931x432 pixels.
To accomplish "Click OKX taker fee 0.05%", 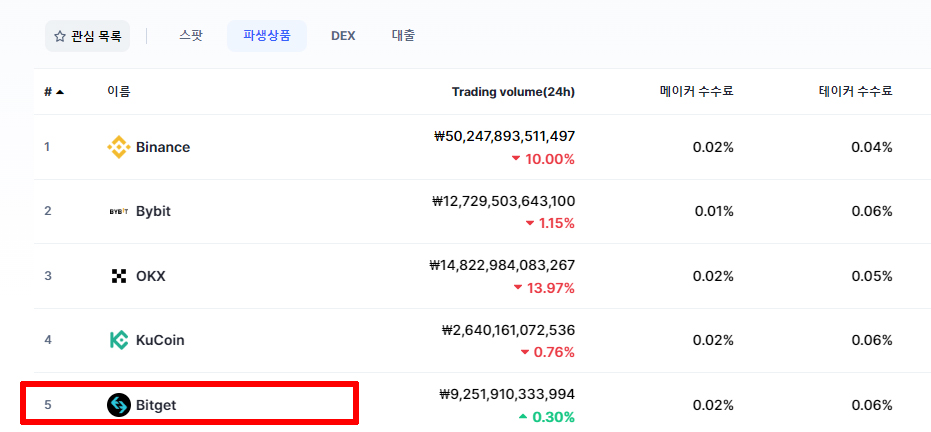I will pos(872,276).
